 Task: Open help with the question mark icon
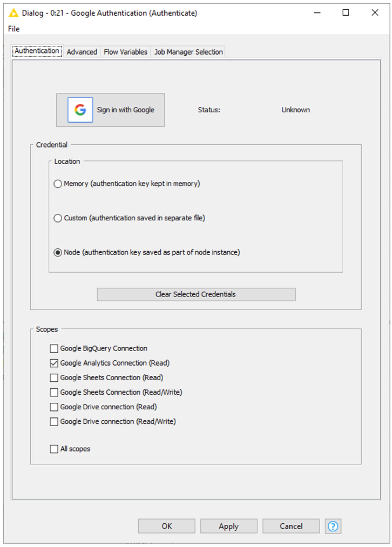coord(333,526)
